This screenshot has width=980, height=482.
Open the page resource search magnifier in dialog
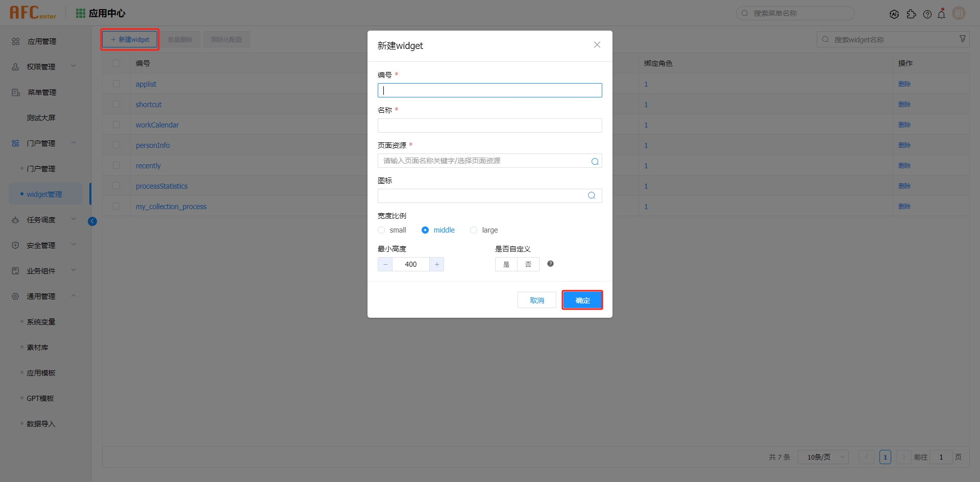594,161
